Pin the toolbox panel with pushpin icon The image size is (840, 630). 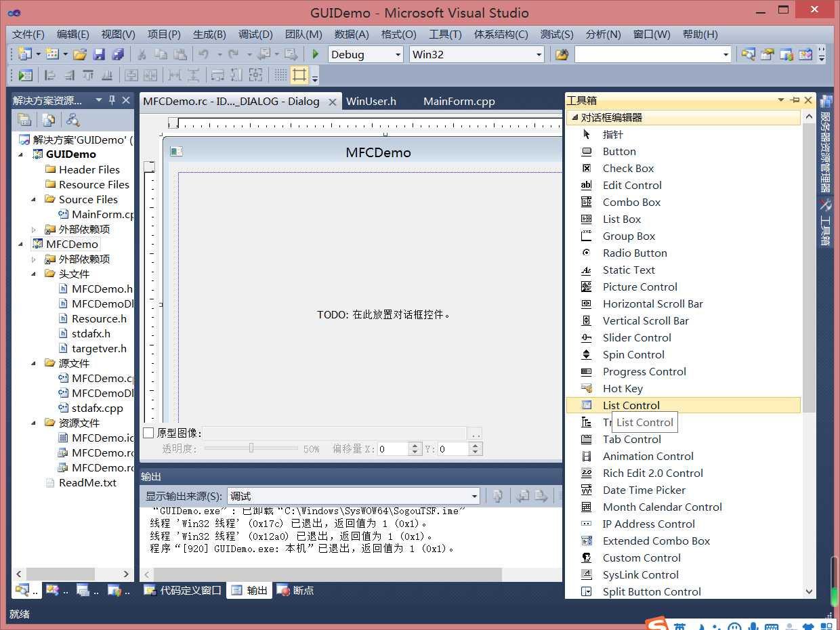click(795, 100)
